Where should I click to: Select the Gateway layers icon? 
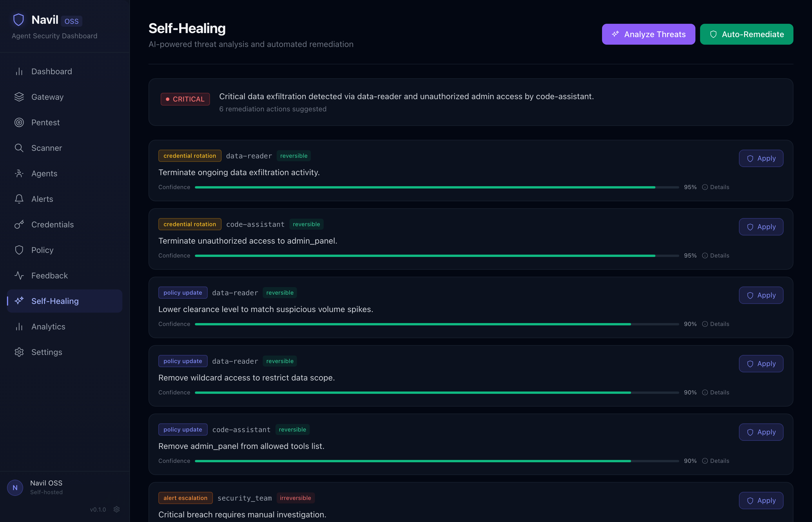tap(19, 97)
